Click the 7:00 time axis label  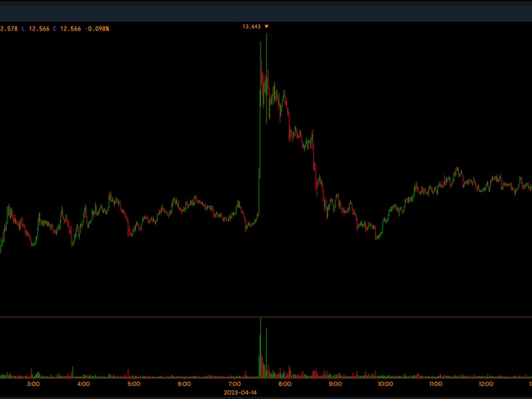click(x=235, y=384)
